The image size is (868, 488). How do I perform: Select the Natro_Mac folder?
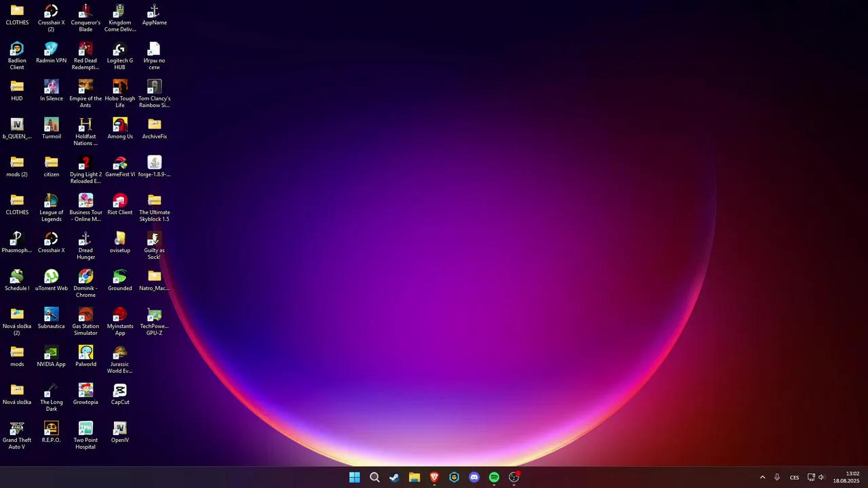click(x=155, y=281)
